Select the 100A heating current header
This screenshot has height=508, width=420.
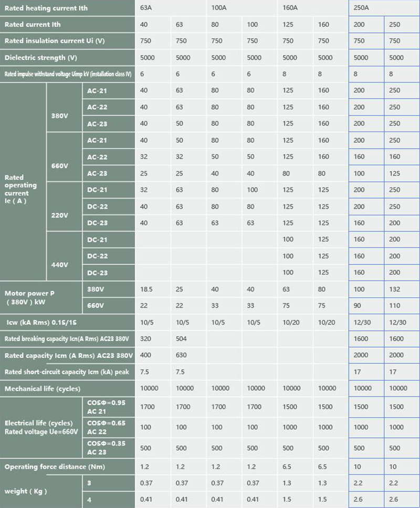(x=241, y=8)
